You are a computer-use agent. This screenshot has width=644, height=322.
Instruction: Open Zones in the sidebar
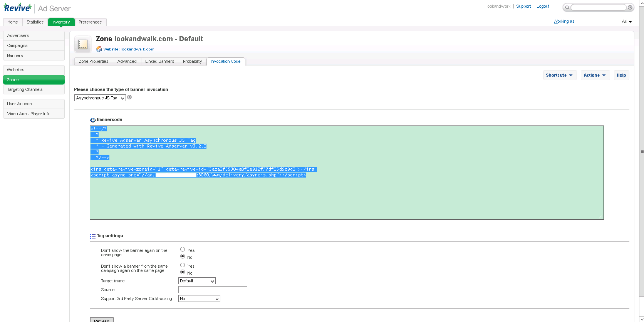click(x=34, y=80)
